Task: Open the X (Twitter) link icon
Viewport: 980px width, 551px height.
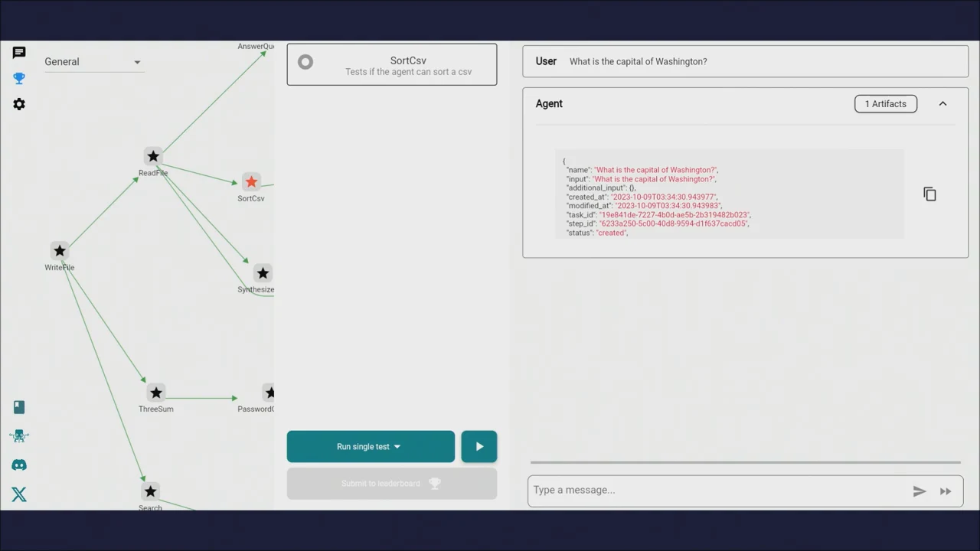Action: tap(19, 494)
